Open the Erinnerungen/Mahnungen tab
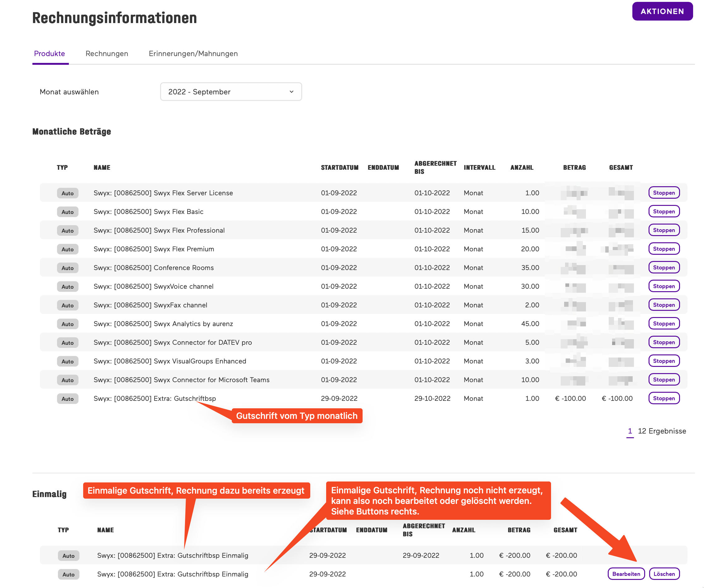Image resolution: width=704 pixels, height=588 pixels. (x=193, y=54)
